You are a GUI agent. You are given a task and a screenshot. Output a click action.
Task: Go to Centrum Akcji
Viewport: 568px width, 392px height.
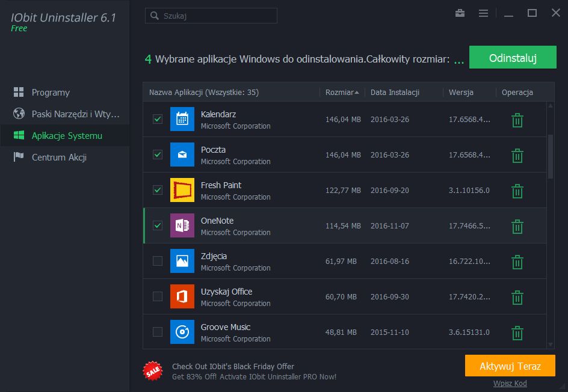coord(64,158)
